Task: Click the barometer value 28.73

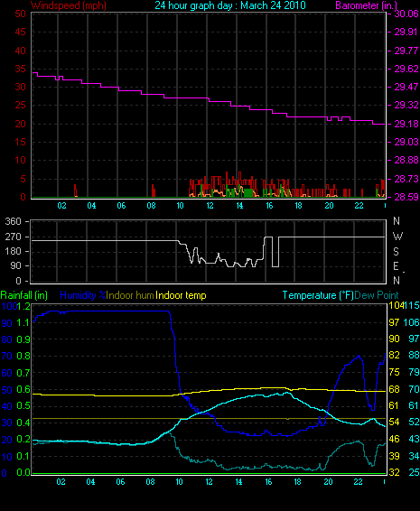Action: click(x=406, y=179)
